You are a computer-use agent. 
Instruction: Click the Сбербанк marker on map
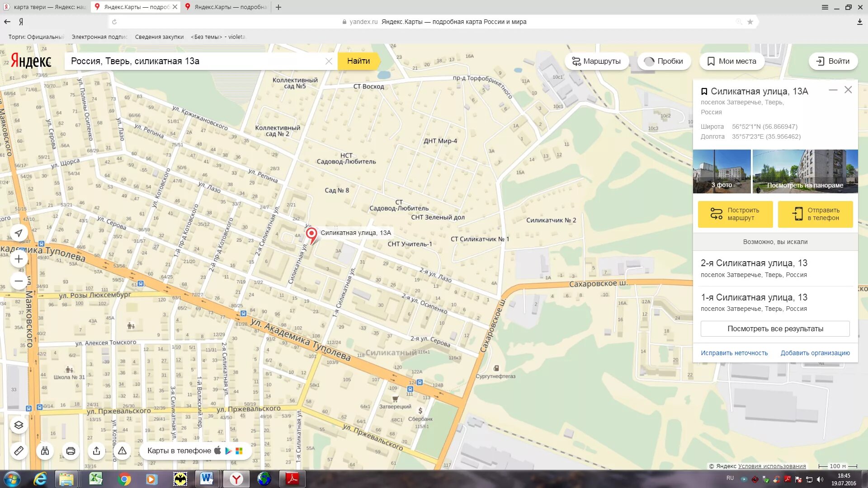click(420, 411)
